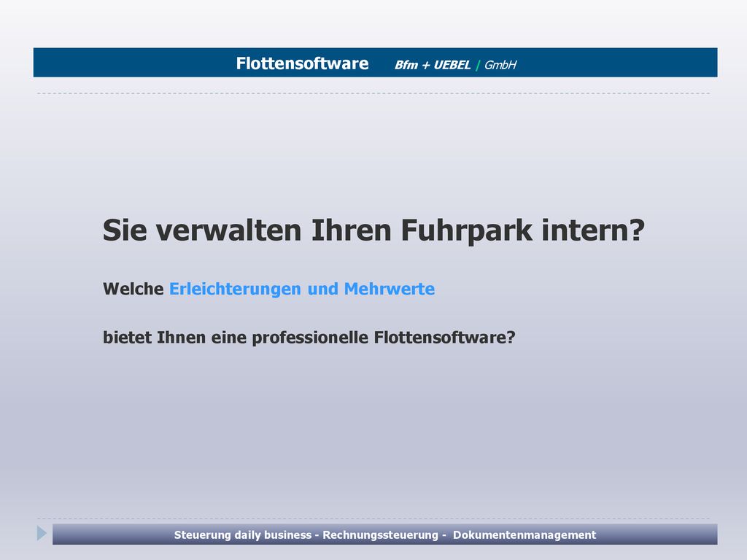The height and width of the screenshot is (560, 747).
Task: Click the word 'Welche'
Action: tap(133, 289)
